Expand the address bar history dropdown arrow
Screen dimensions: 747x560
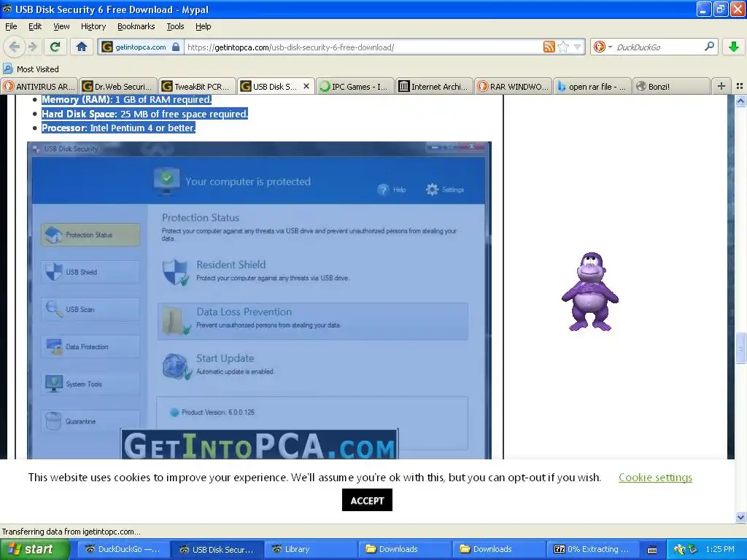(578, 47)
